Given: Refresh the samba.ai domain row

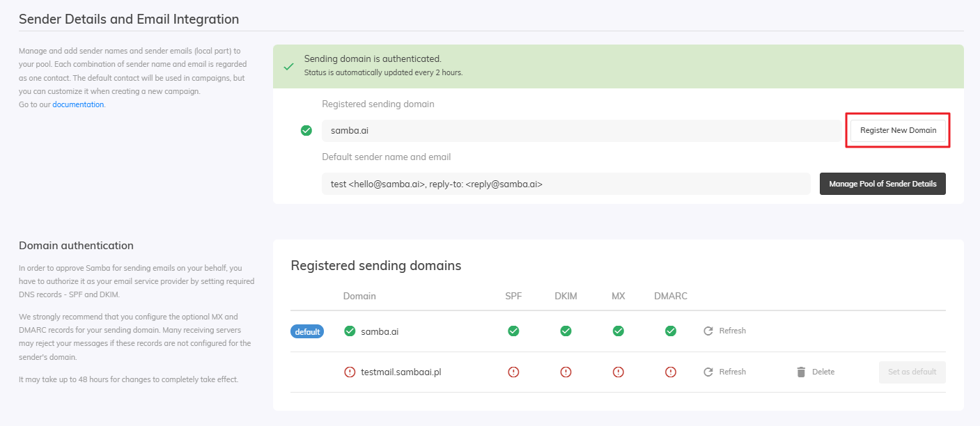Looking at the screenshot, I should click(724, 331).
